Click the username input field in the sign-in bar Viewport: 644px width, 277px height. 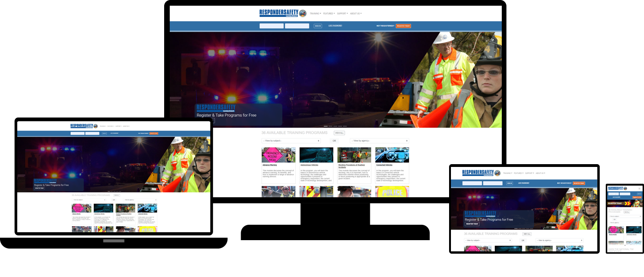coord(271,26)
